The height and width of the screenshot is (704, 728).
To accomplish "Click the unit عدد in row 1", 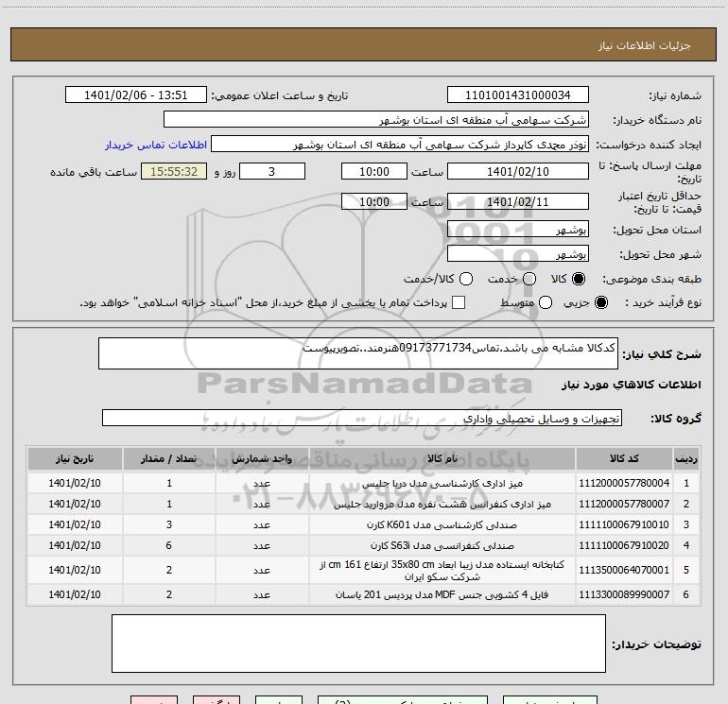I will tap(262, 484).
